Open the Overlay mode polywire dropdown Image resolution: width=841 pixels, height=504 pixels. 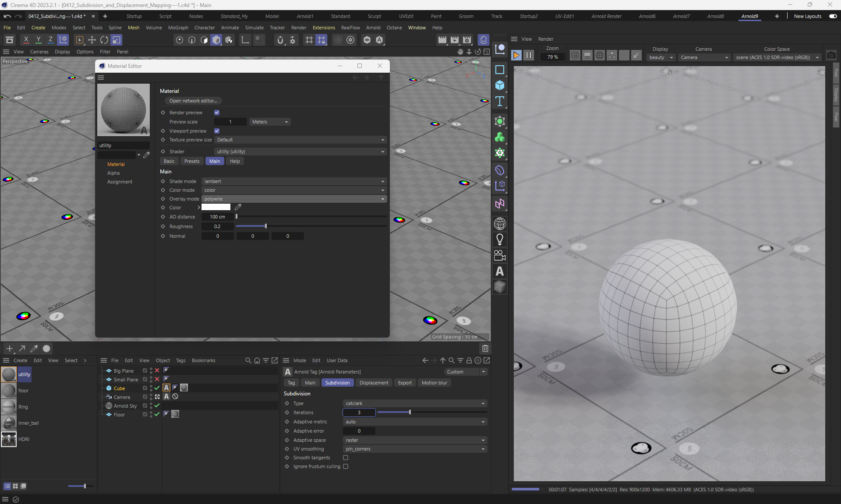point(294,199)
